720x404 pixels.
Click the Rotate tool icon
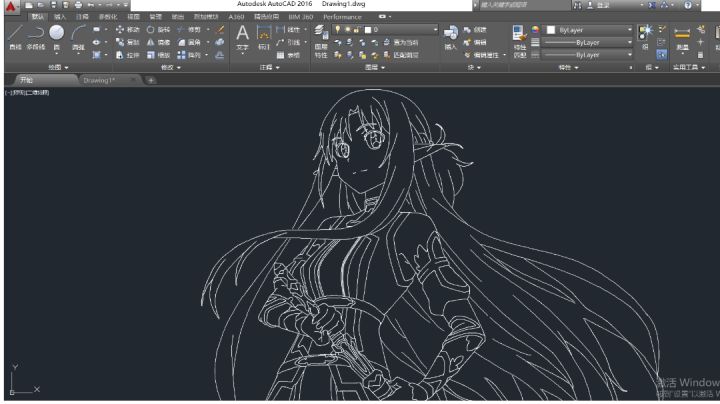(x=150, y=29)
